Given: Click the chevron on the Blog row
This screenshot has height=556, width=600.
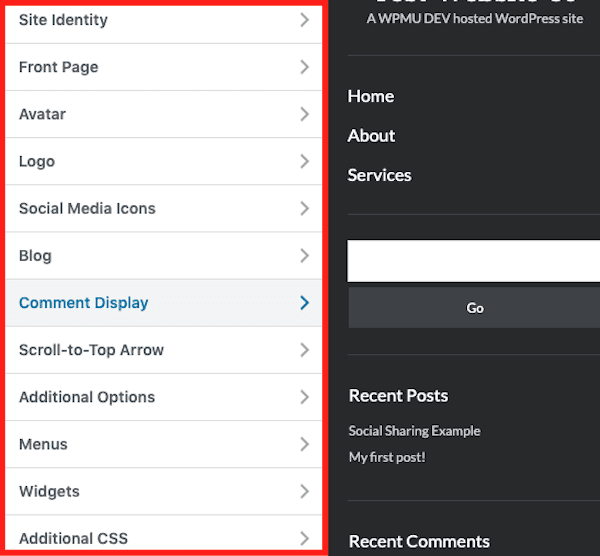Looking at the screenshot, I should coord(304,255).
